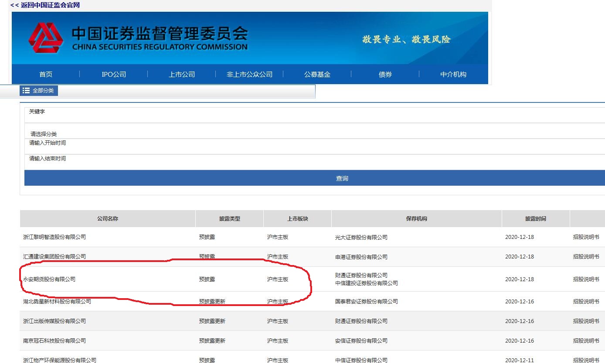Click sponsor 中信建投证券股份有限公司
The height and width of the screenshot is (364, 605).
click(367, 283)
